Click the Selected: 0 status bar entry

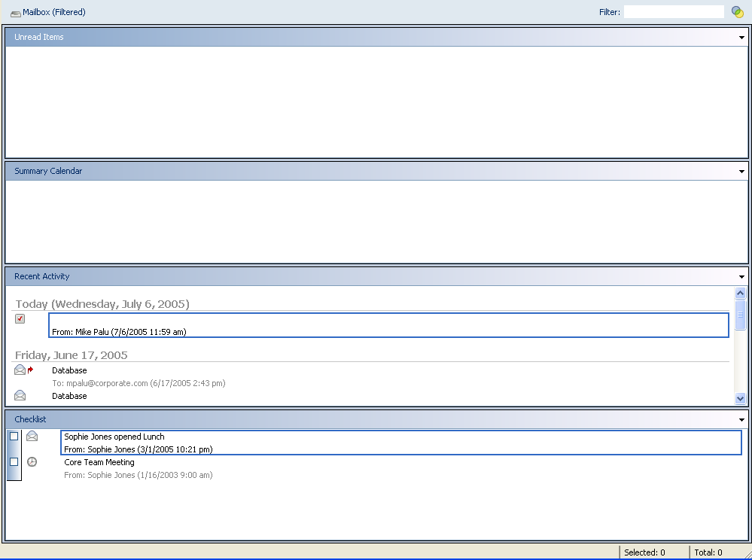644,552
